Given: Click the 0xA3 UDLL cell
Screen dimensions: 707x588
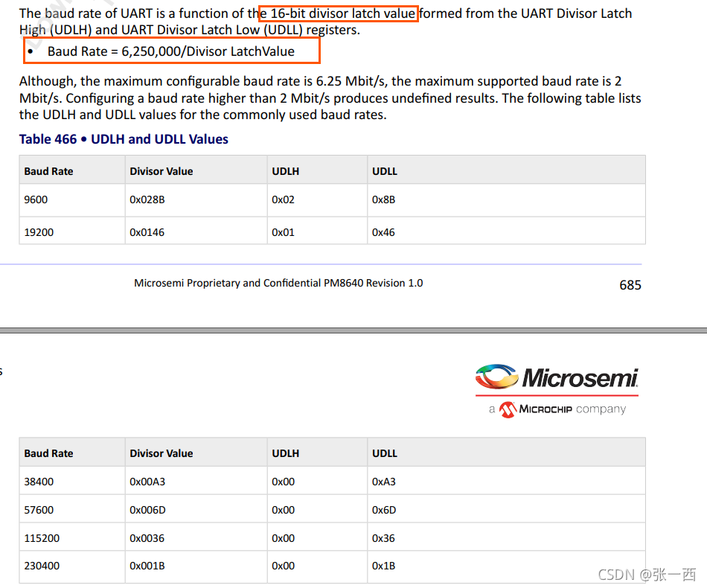Looking at the screenshot, I should point(506,481).
